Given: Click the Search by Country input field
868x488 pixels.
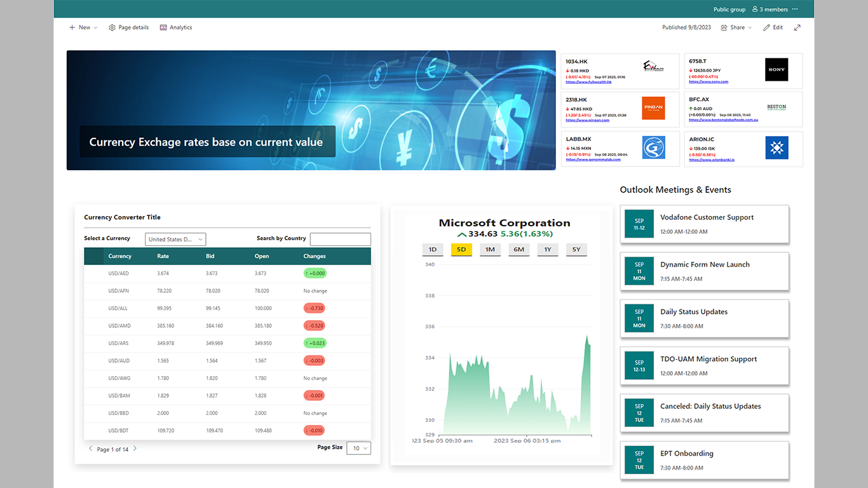Looking at the screenshot, I should tap(340, 240).
